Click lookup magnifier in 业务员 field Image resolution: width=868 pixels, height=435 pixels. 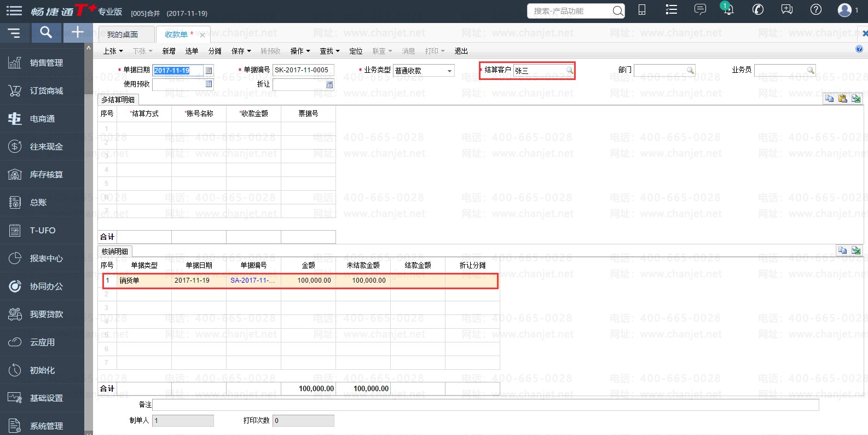tap(811, 70)
